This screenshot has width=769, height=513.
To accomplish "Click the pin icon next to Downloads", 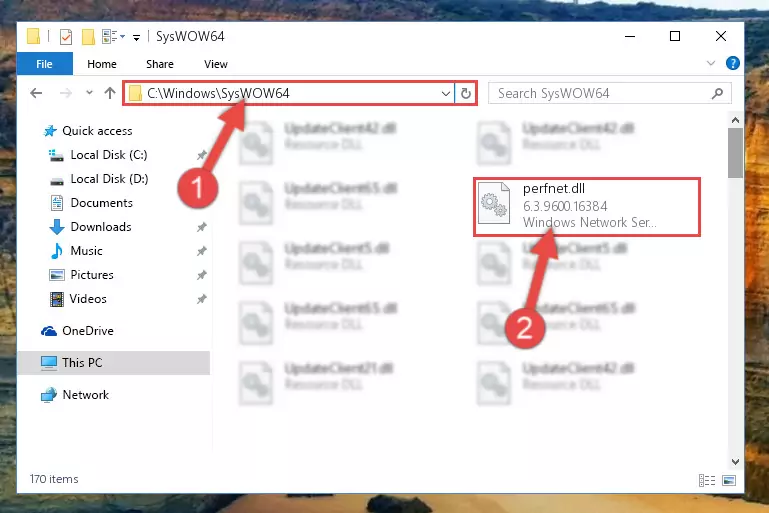I will (x=202, y=227).
